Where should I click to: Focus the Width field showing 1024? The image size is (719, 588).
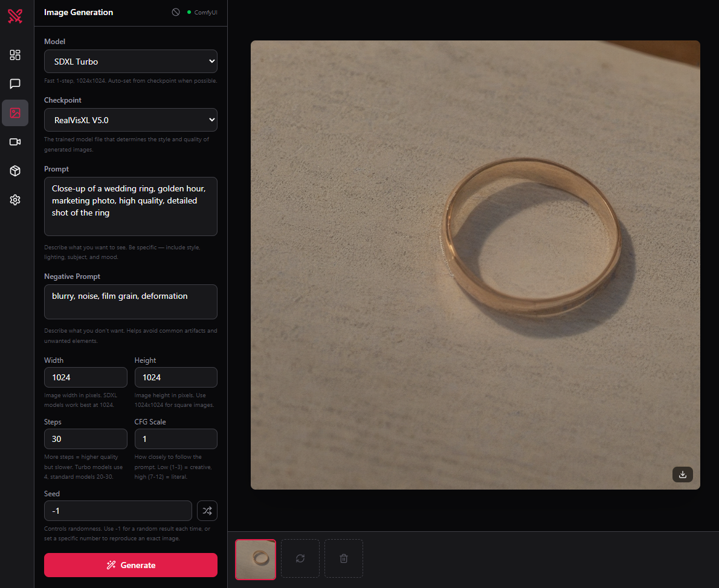tap(86, 377)
